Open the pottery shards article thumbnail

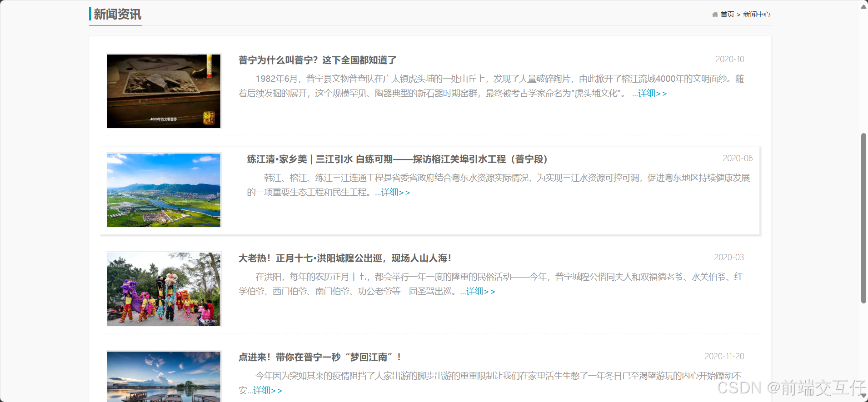point(164,91)
